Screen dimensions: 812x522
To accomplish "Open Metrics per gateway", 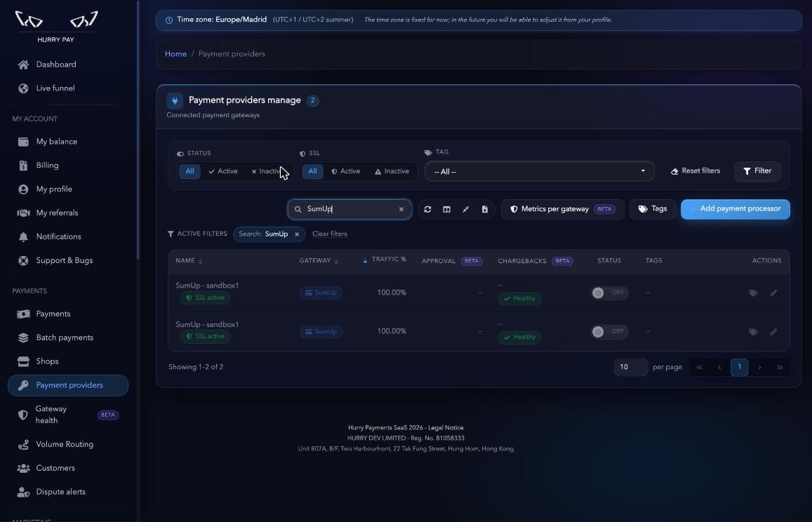I will point(562,209).
